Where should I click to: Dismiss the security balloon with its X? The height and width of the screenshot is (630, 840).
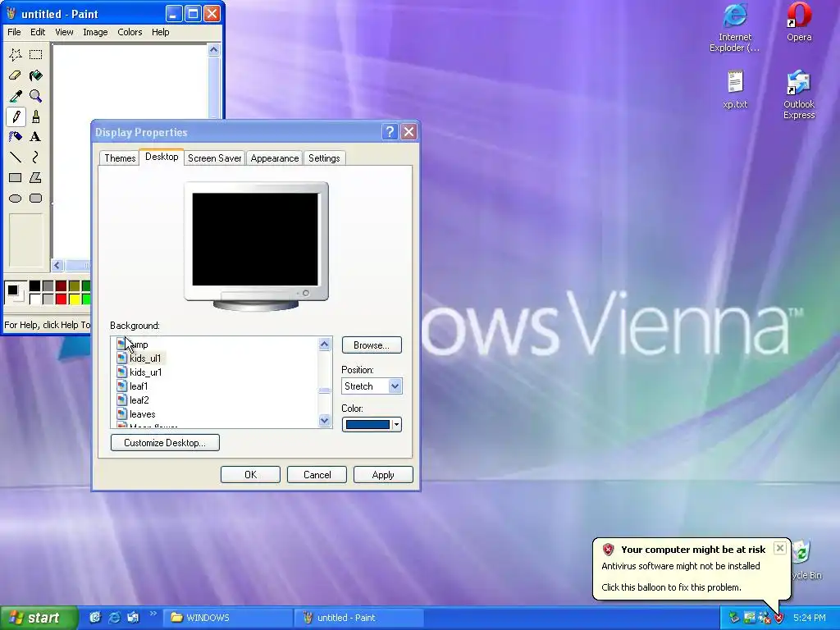click(780, 548)
